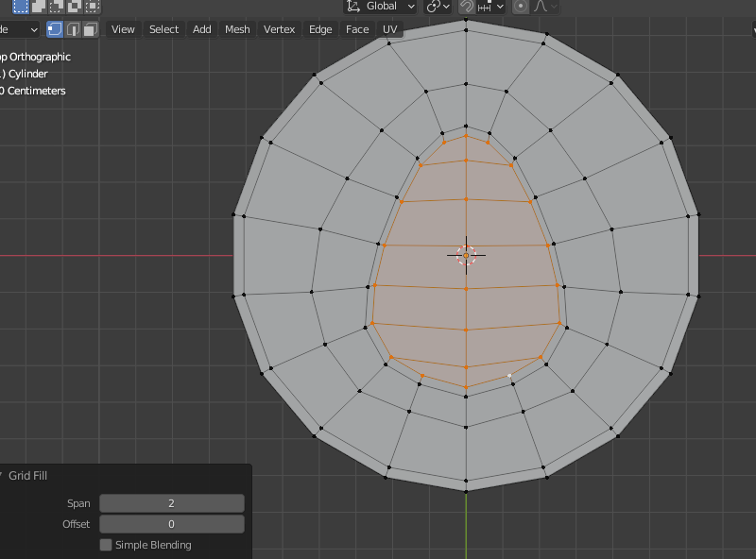Toggle the snap magnet icon
The width and height of the screenshot is (756, 559).
pyautogui.click(x=466, y=7)
